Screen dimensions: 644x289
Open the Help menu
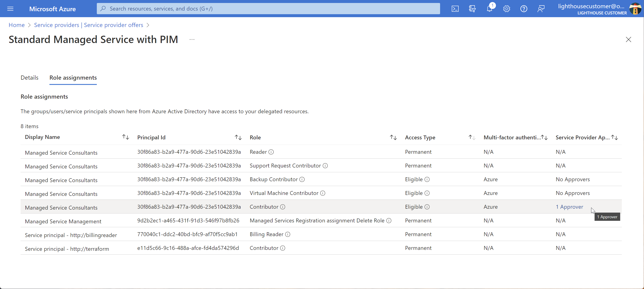click(x=524, y=8)
